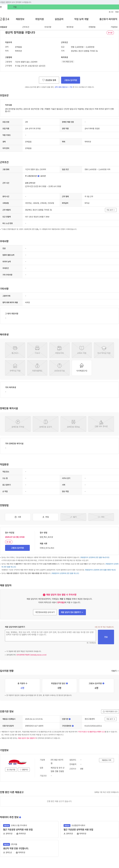
Task: Click the info icon beside 빅데이터 추천 정보
Action: coord(20,817)
